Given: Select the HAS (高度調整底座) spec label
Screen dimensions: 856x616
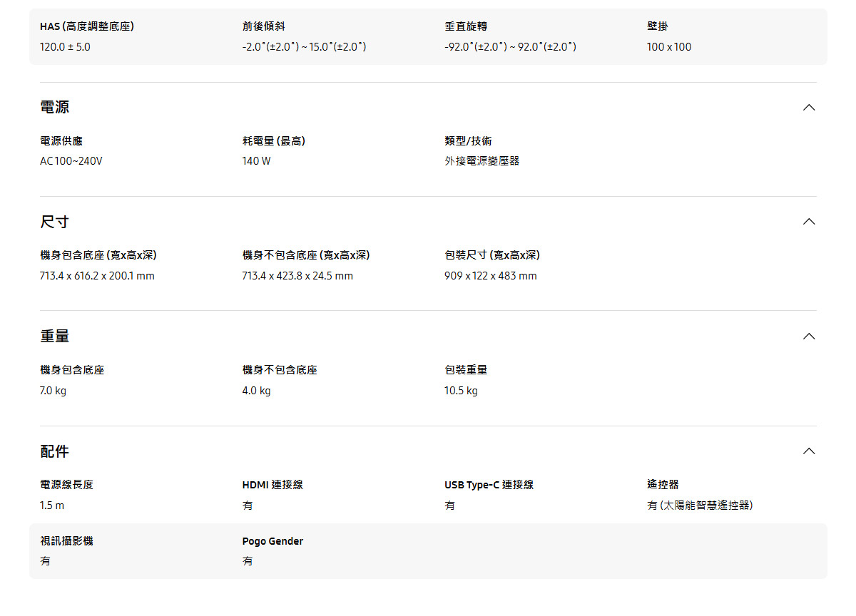Looking at the screenshot, I should [87, 26].
